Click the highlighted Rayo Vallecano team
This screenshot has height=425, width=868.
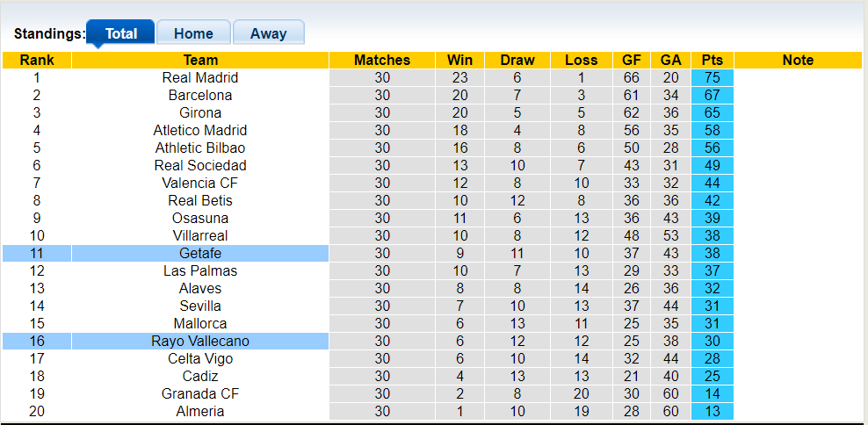(200, 341)
